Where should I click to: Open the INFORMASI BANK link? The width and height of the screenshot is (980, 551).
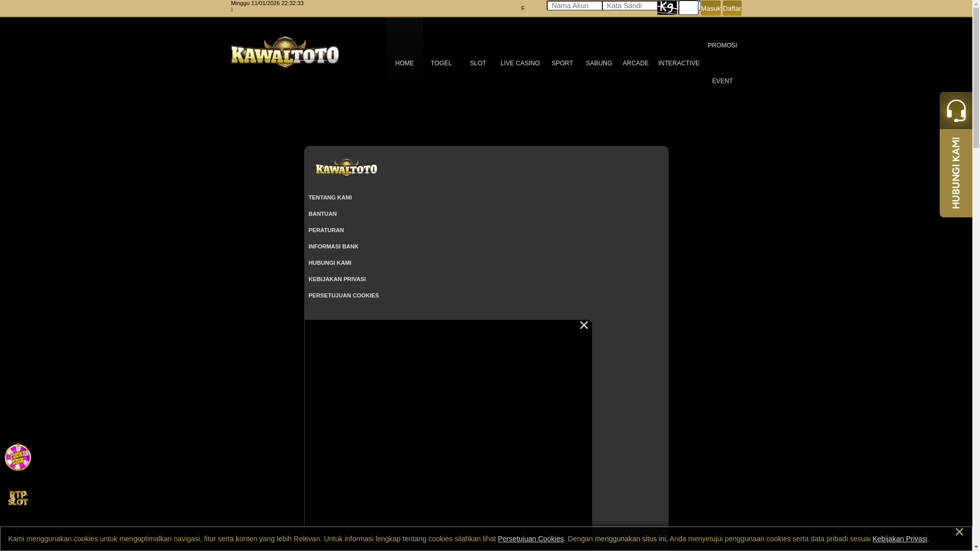coord(333,246)
